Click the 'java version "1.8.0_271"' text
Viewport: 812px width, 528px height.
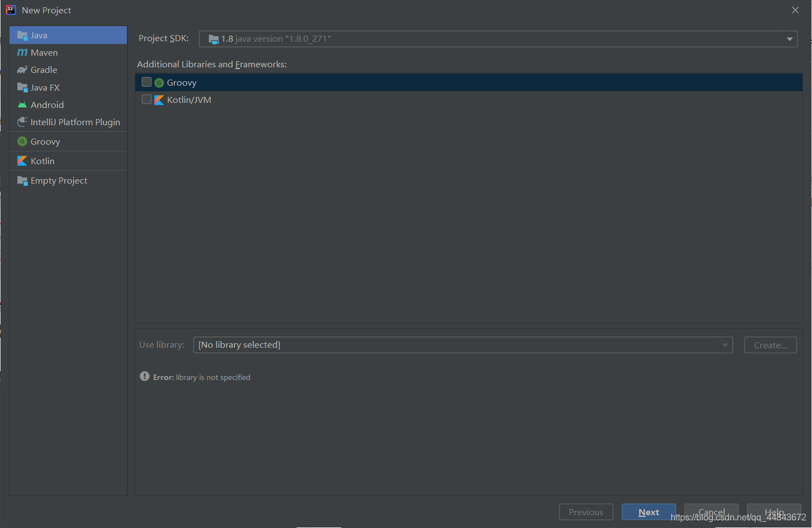click(283, 39)
